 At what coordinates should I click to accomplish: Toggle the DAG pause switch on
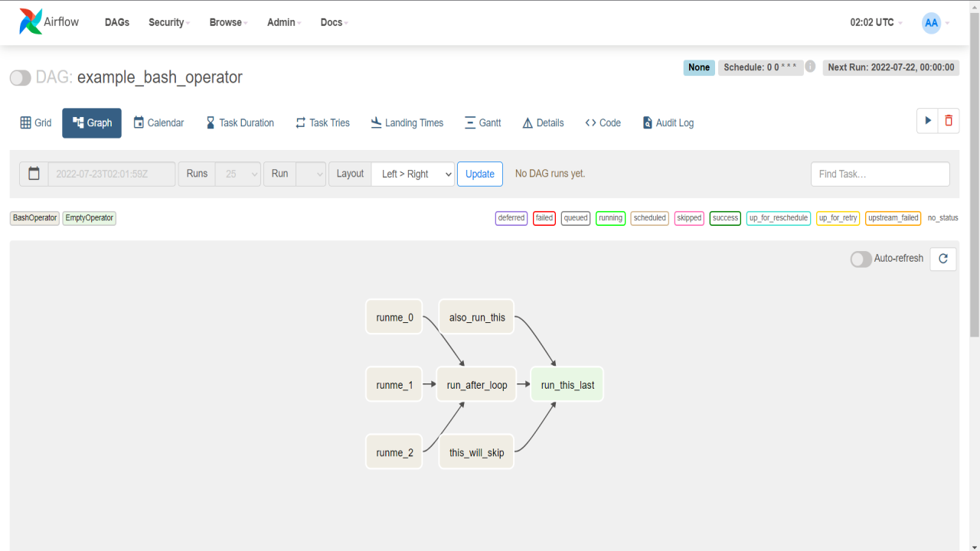tap(21, 77)
